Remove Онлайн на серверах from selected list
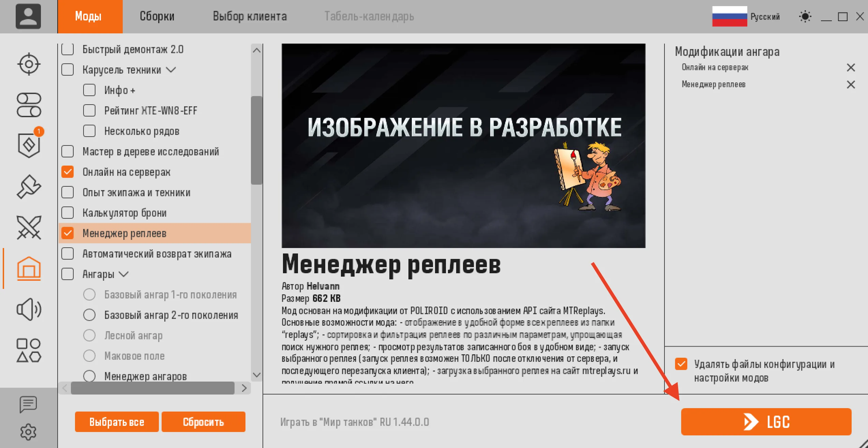The image size is (868, 448). (x=851, y=67)
